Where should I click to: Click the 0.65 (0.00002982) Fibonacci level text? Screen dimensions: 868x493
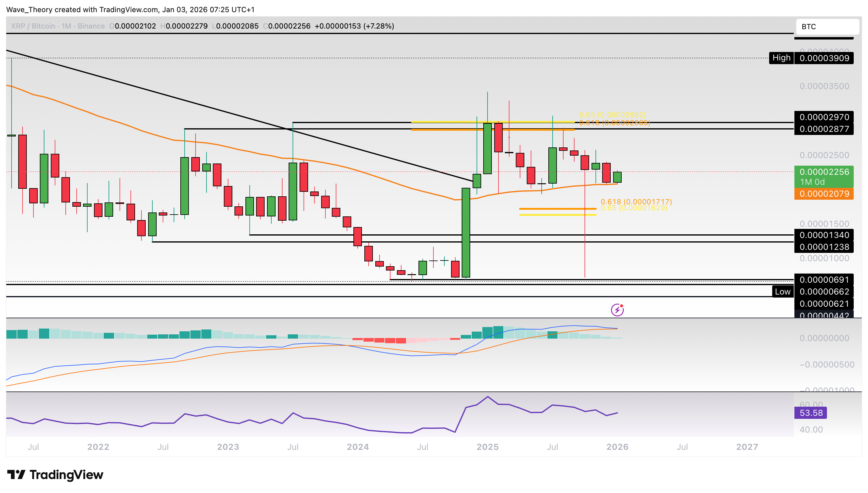pyautogui.click(x=612, y=115)
